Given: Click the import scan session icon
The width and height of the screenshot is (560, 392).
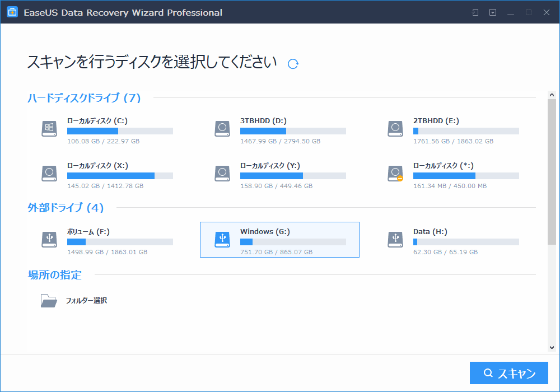Looking at the screenshot, I should [475, 12].
